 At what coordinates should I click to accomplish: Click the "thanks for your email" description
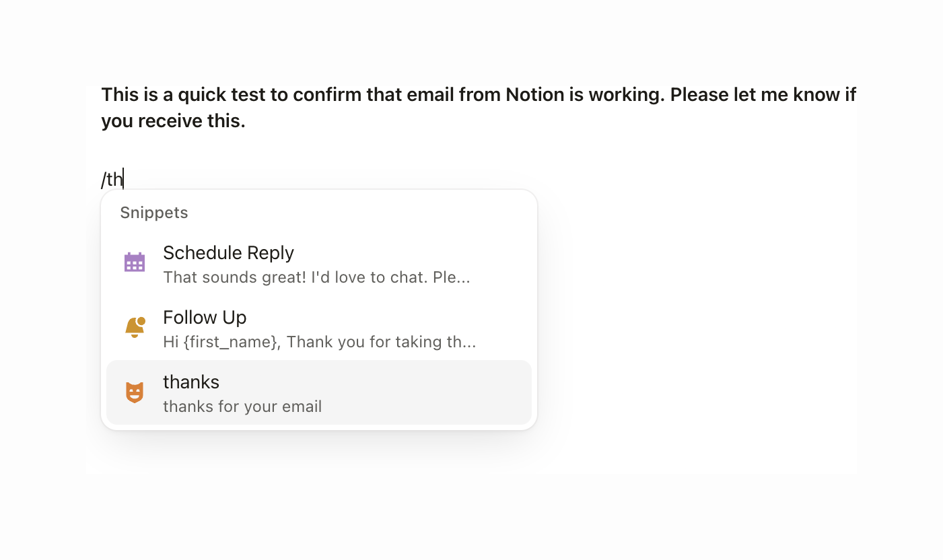point(242,407)
